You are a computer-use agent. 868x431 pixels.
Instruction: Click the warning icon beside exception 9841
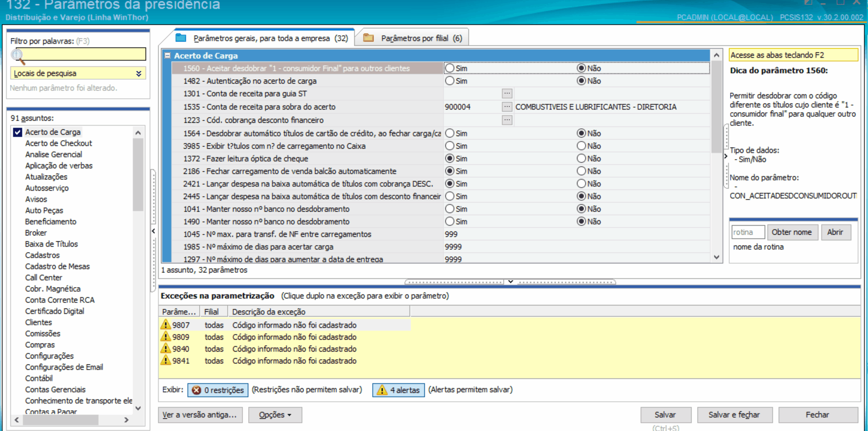point(165,360)
